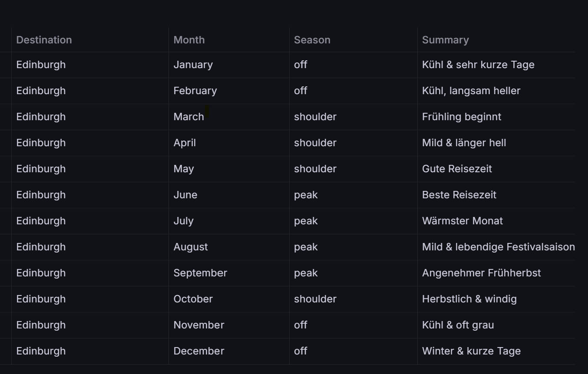
Task: Select the "Angenehmer Frühherbst" summary cell
Action: [x=481, y=273]
